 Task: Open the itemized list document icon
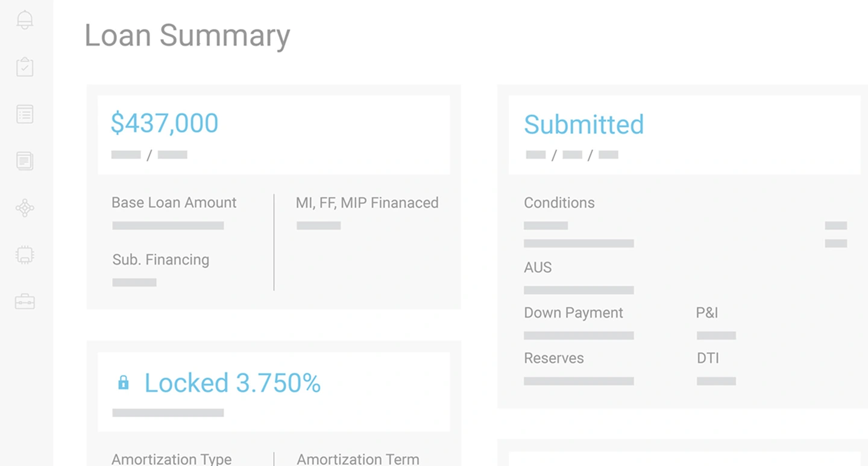24,113
